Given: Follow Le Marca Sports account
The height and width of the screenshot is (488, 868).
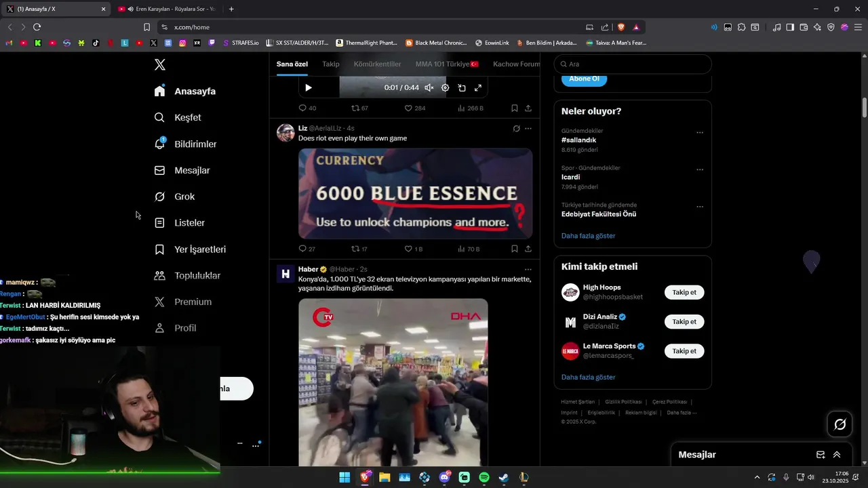Looking at the screenshot, I should point(684,351).
